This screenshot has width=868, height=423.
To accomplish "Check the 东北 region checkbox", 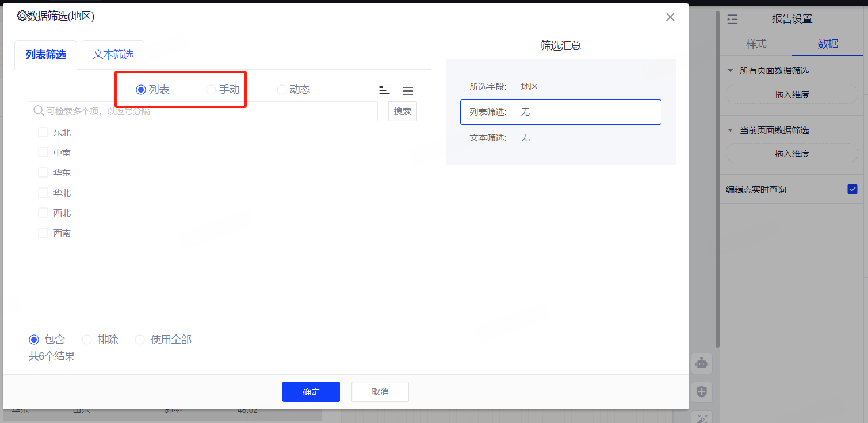I will [x=43, y=132].
